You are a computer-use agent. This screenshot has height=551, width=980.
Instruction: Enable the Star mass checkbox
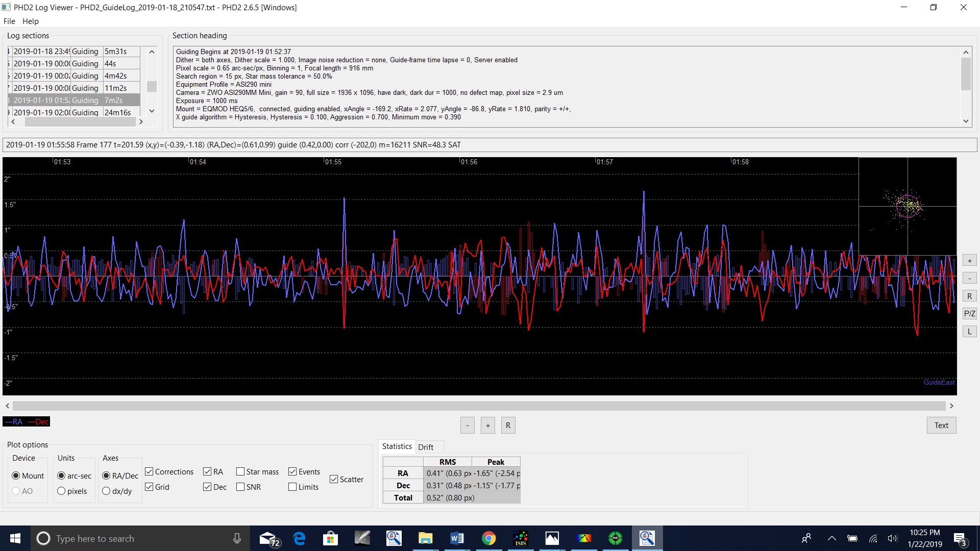point(240,471)
